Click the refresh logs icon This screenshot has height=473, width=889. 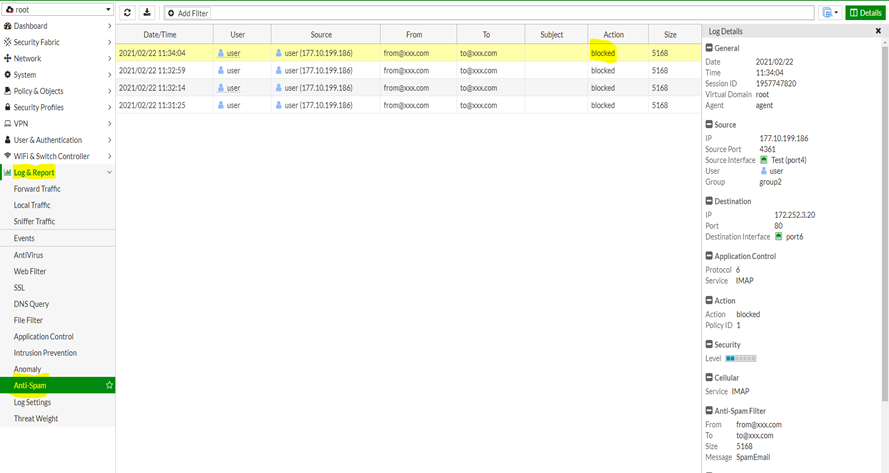(x=127, y=13)
